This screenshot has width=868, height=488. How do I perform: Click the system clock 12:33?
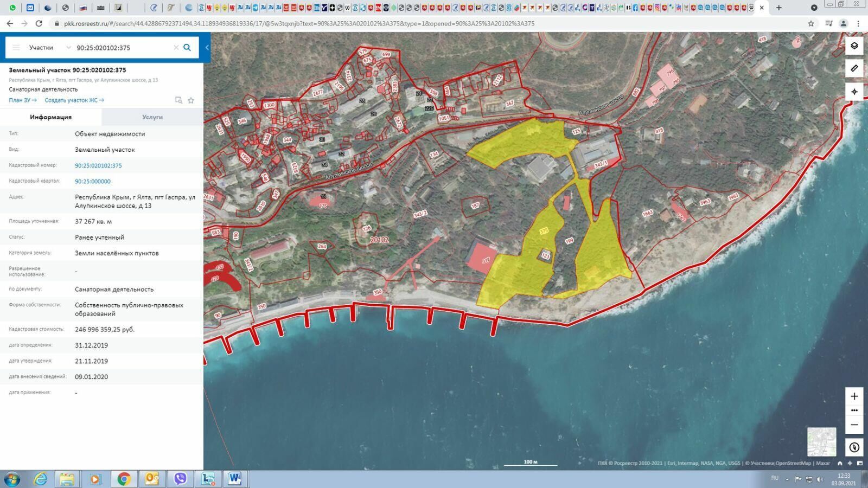[844, 476]
